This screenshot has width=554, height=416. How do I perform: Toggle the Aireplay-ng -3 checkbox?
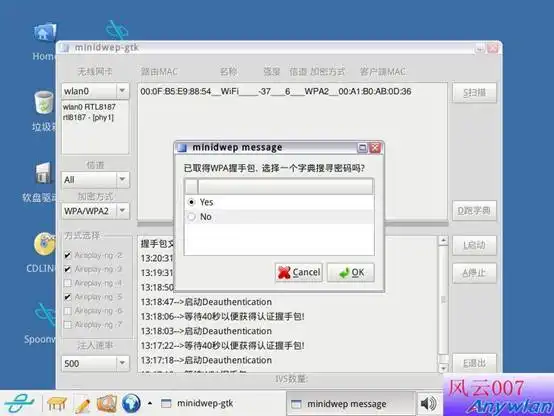click(x=68, y=269)
